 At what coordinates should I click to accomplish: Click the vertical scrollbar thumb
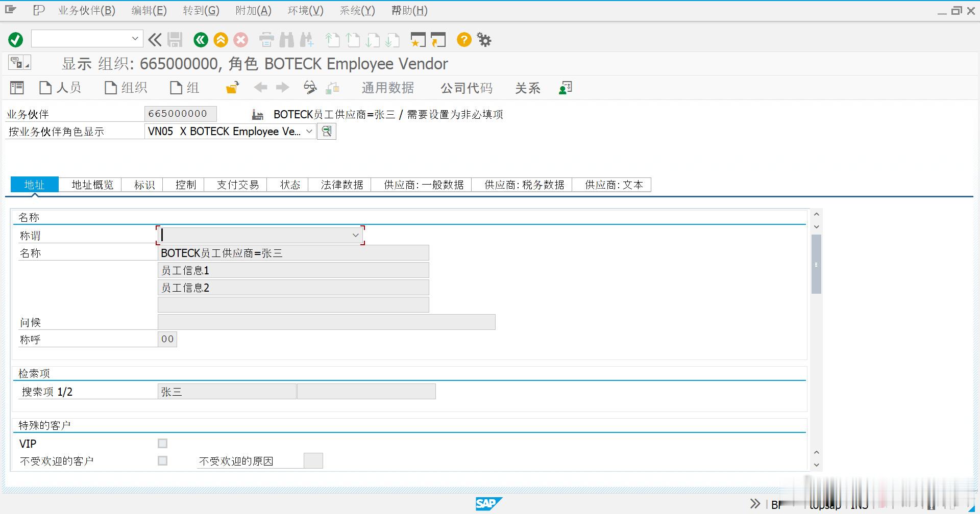click(x=816, y=264)
